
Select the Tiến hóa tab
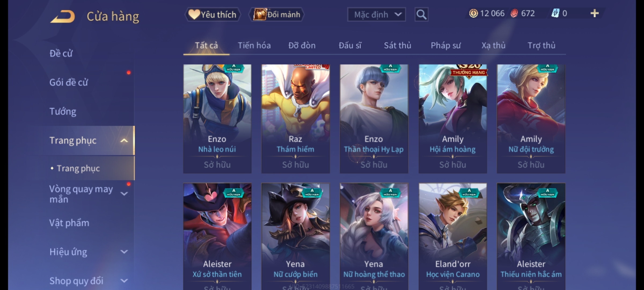pyautogui.click(x=254, y=45)
